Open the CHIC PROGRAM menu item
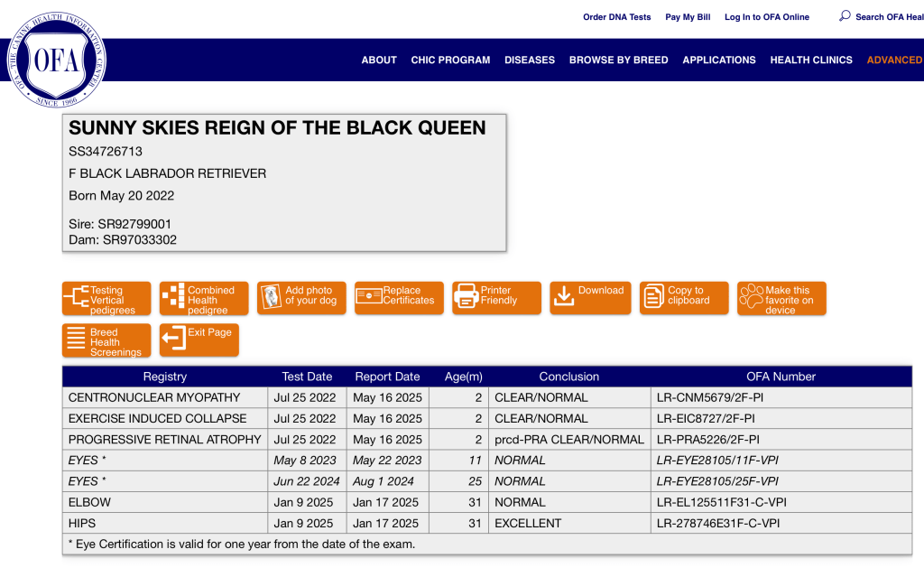 [x=450, y=61]
